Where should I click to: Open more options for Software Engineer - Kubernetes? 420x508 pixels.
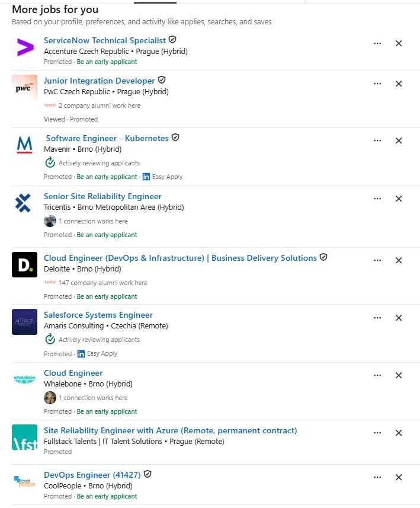pos(377,140)
